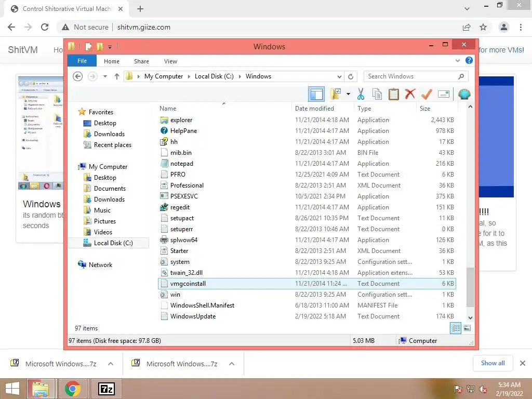Screen dimensions: 532x399
Task: Click the blue Help question mark icon
Action: [x=469, y=60]
